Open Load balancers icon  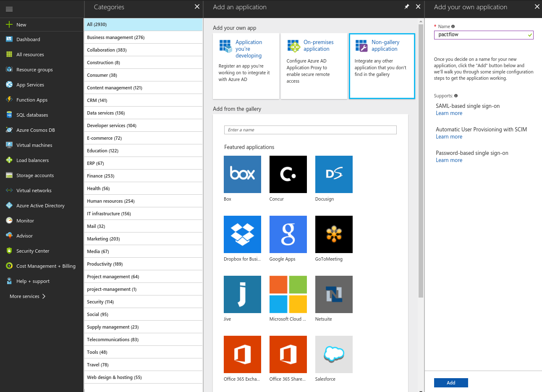pyautogui.click(x=9, y=160)
